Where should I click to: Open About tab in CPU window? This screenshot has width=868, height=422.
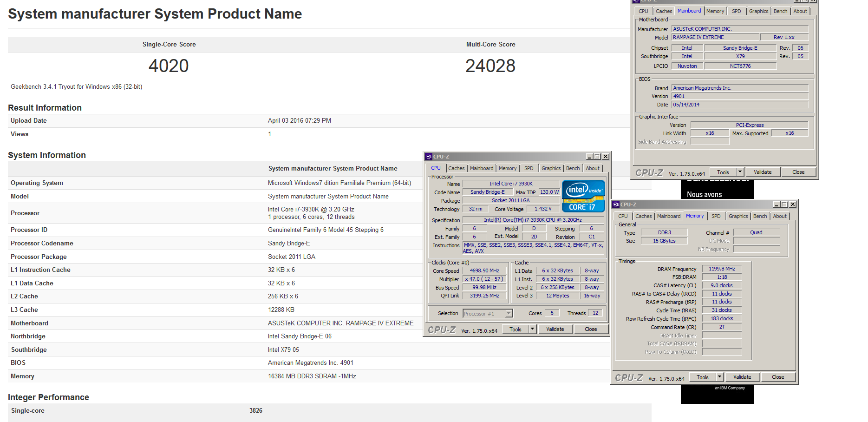click(x=593, y=168)
